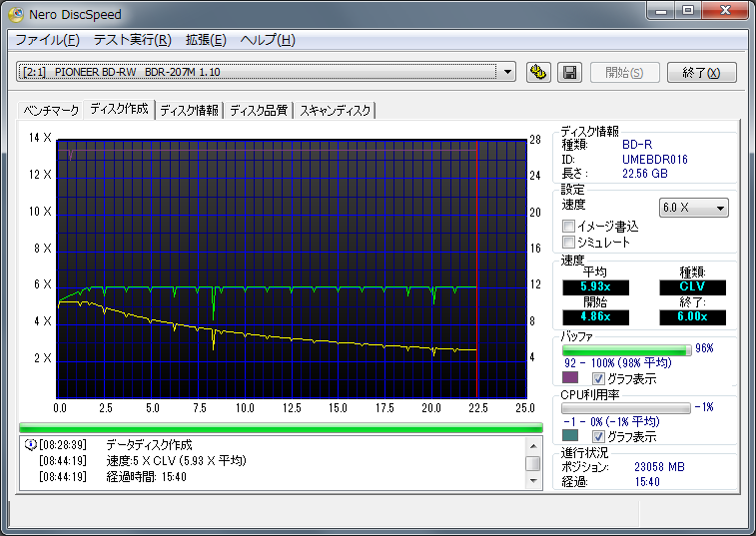This screenshot has height=536, width=756.
Task: Select the ディスク作成 tab
Action: (x=119, y=109)
